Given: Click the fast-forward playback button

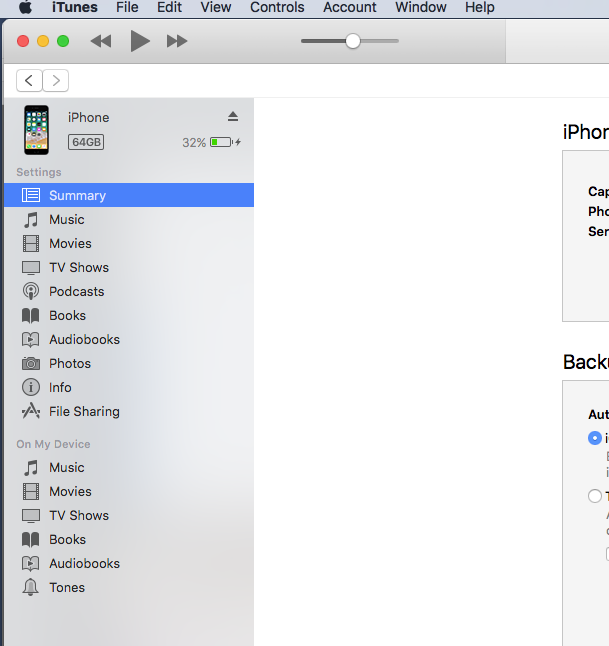Looking at the screenshot, I should [177, 41].
